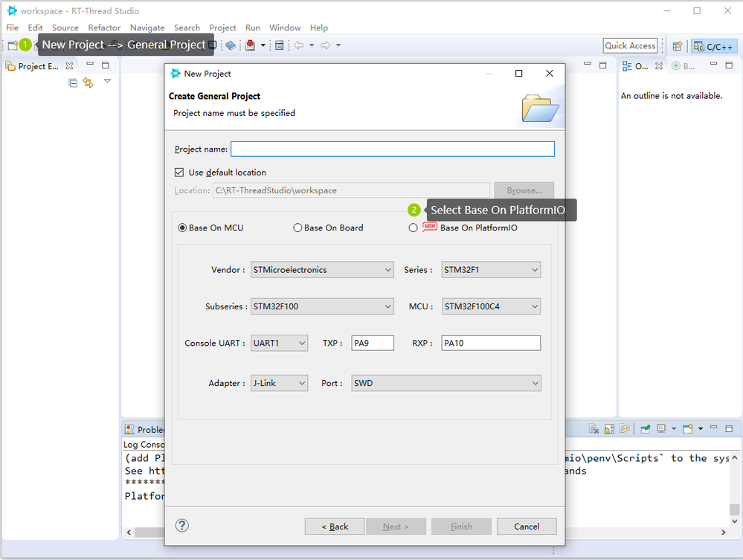The width and height of the screenshot is (743, 560).
Task: Toggle the console Scroll Lock icon
Action: [x=609, y=429]
